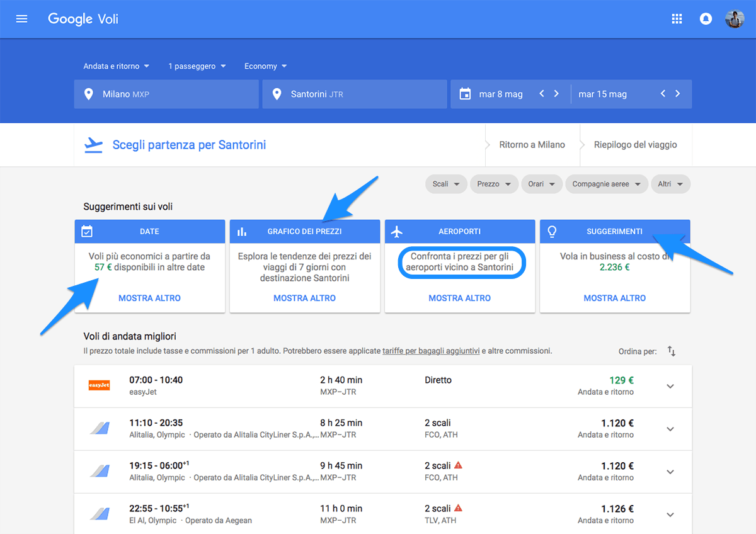756x534 pixels.
Task: Open the Google apps grid
Action: tap(677, 18)
